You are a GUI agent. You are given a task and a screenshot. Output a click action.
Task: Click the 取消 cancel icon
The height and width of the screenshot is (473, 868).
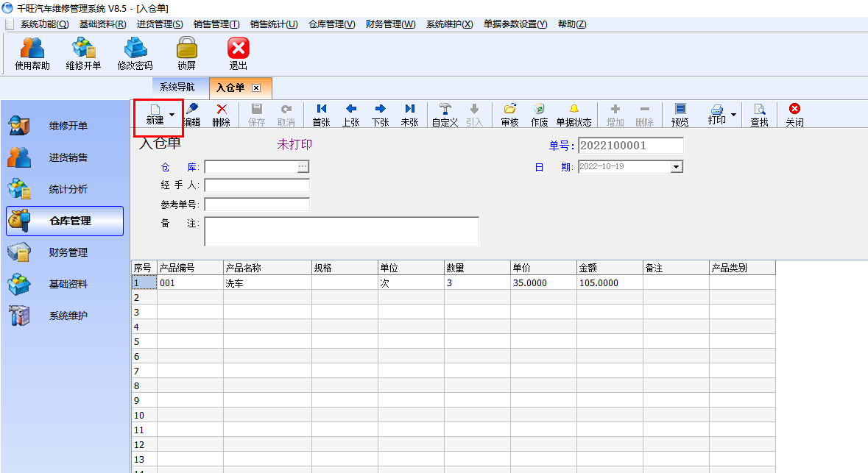coord(286,115)
